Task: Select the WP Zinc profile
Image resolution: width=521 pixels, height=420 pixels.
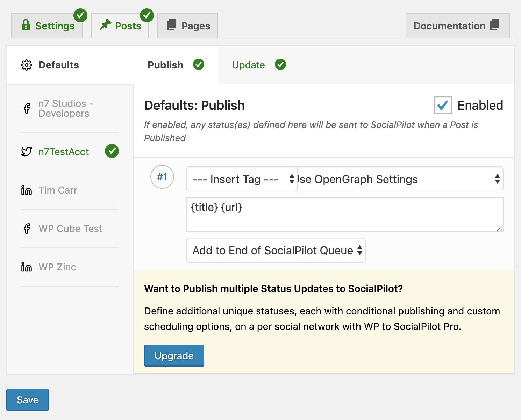Action: click(x=70, y=267)
